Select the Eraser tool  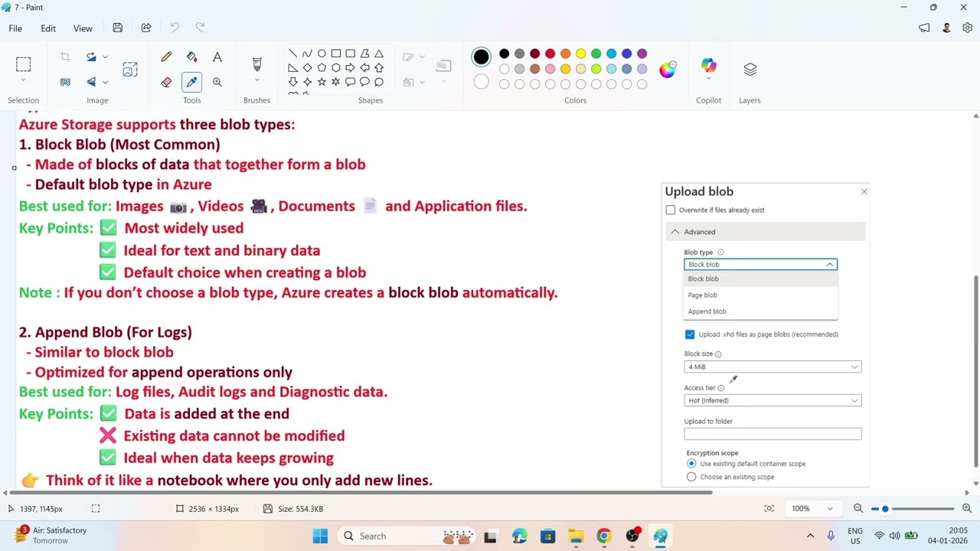point(166,82)
